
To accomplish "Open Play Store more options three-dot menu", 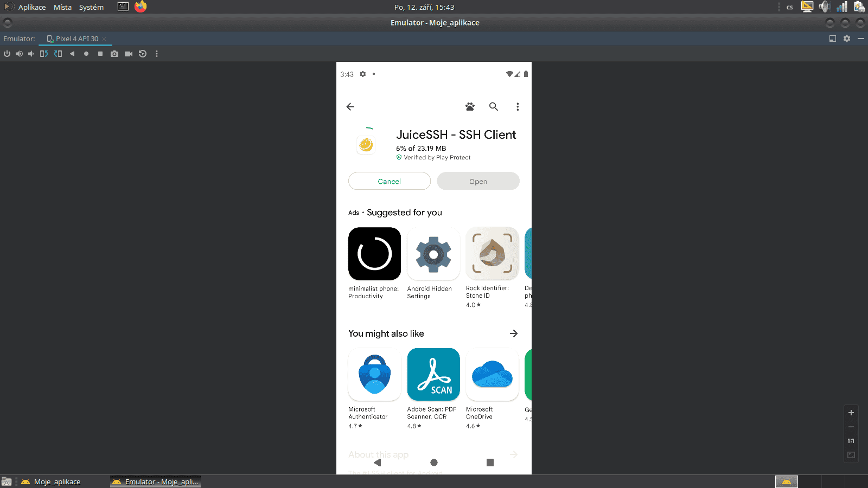I will pos(518,107).
